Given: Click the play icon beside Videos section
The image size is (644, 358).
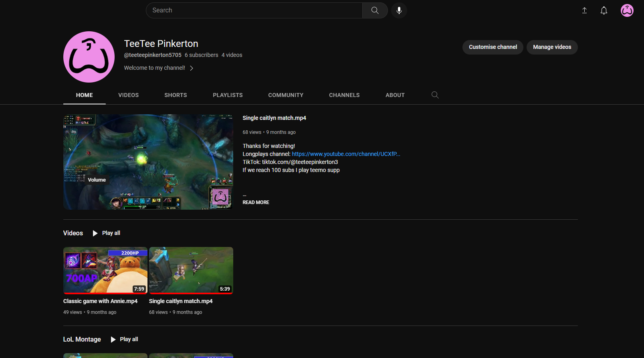Looking at the screenshot, I should pyautogui.click(x=95, y=233).
